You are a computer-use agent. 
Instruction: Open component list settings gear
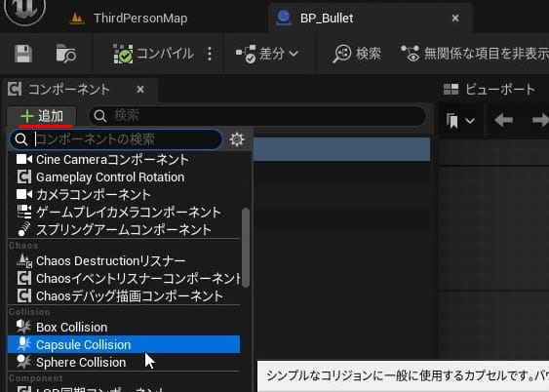coord(237,139)
